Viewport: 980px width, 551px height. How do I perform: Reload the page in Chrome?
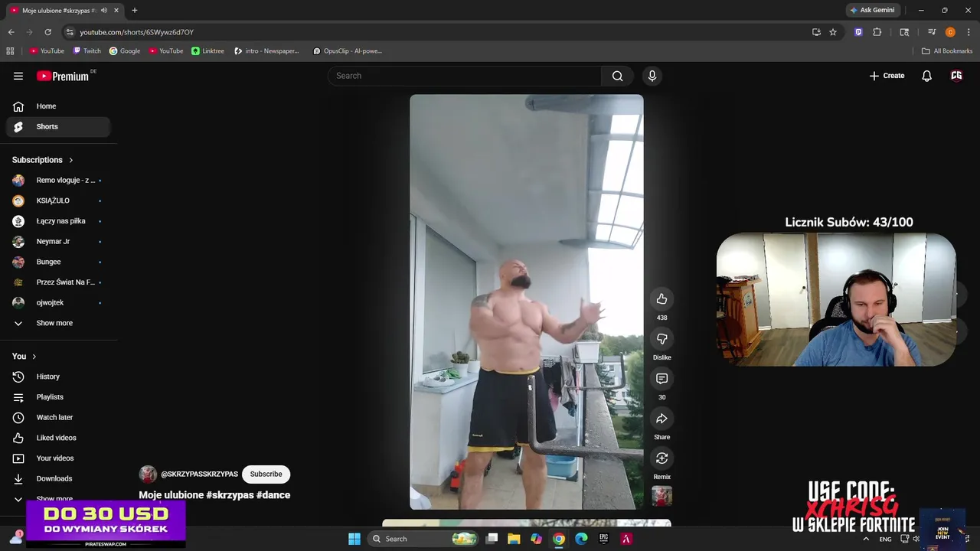[x=47, y=32]
